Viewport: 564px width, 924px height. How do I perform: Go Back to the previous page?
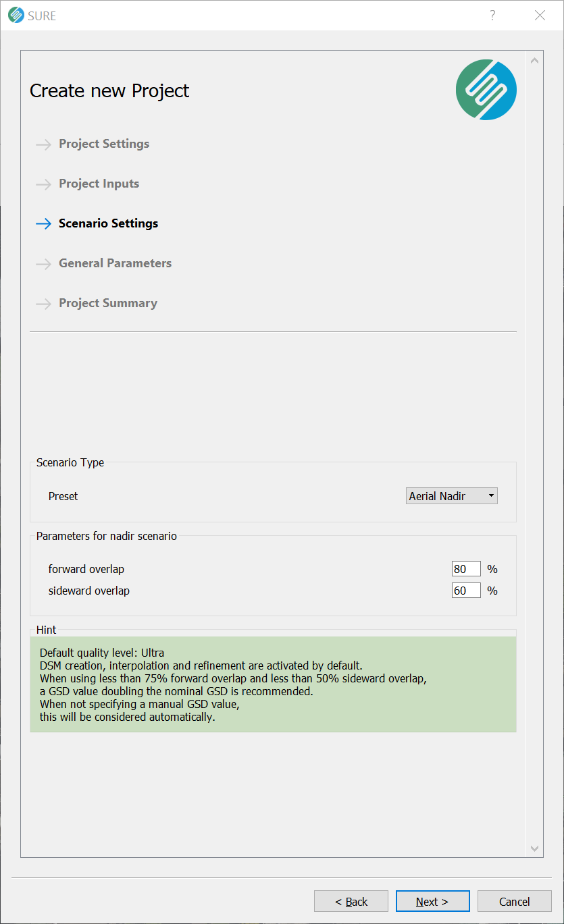(351, 901)
